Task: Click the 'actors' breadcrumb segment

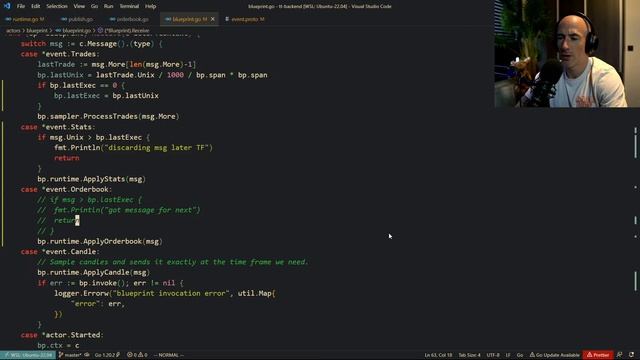Action: tap(13, 31)
